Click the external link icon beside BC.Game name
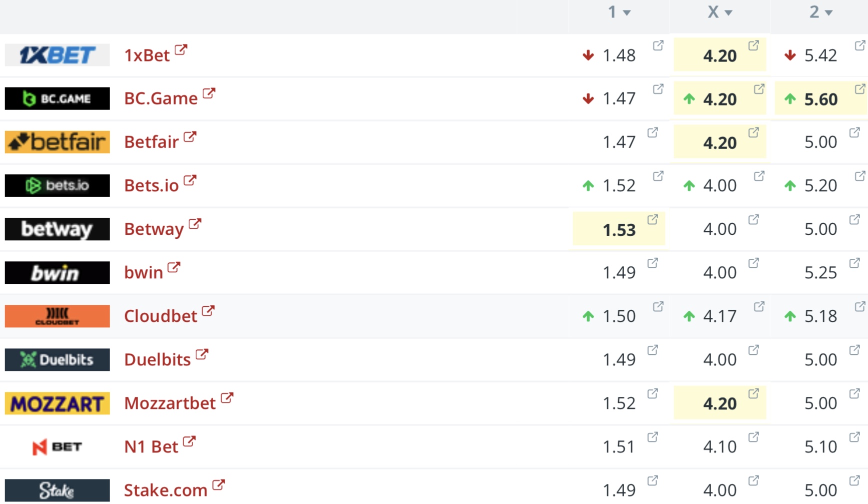This screenshot has width=868, height=504. coord(208,93)
